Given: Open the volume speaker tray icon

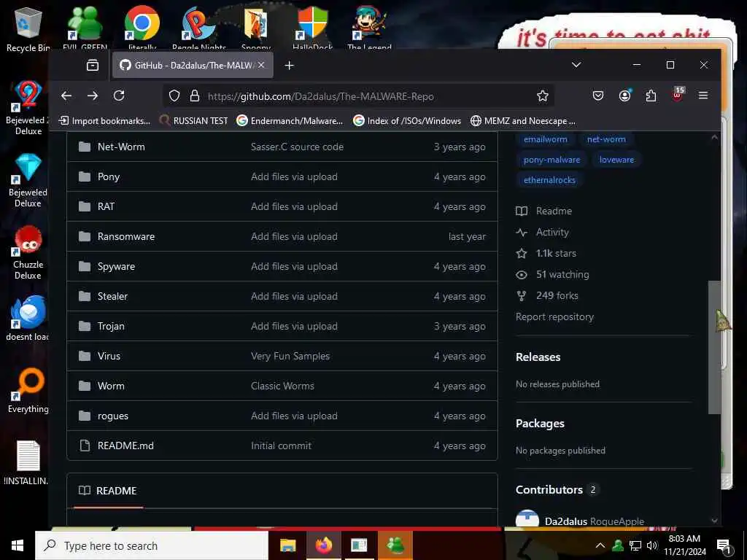Looking at the screenshot, I should (652, 545).
